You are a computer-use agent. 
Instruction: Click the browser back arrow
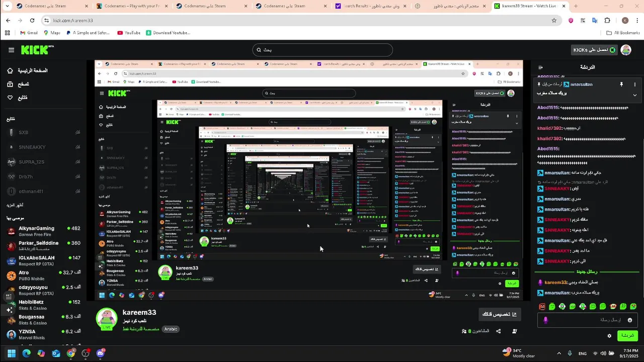pyautogui.click(x=8, y=21)
